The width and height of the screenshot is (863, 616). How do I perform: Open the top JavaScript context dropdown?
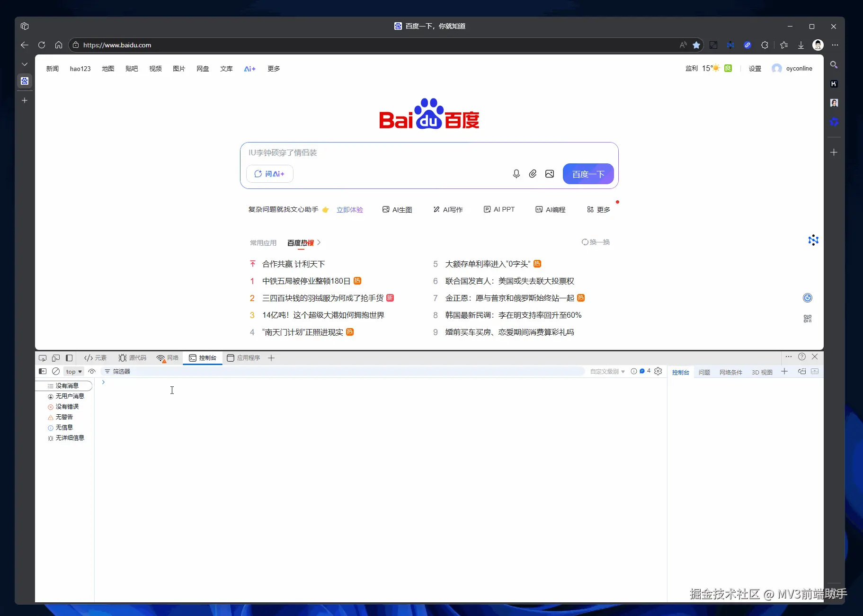click(74, 372)
